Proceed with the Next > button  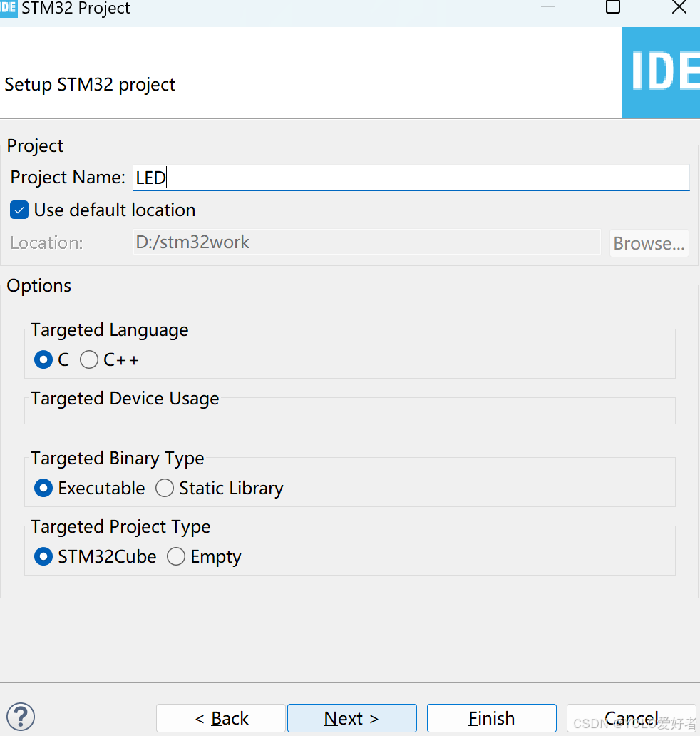click(x=352, y=718)
